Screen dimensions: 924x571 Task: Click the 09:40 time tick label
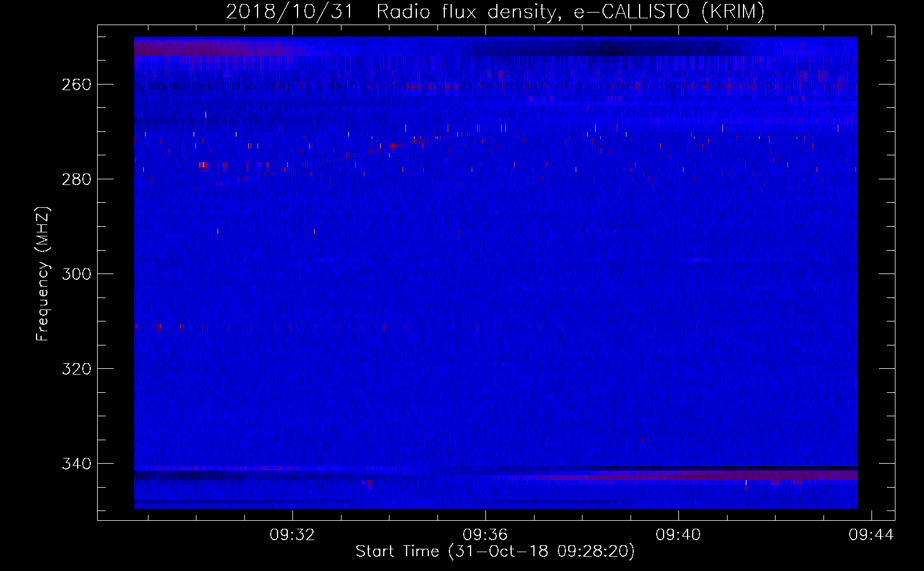click(678, 535)
